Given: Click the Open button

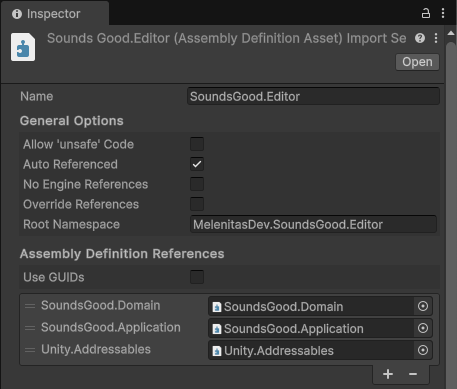Looking at the screenshot, I should click(x=417, y=62).
